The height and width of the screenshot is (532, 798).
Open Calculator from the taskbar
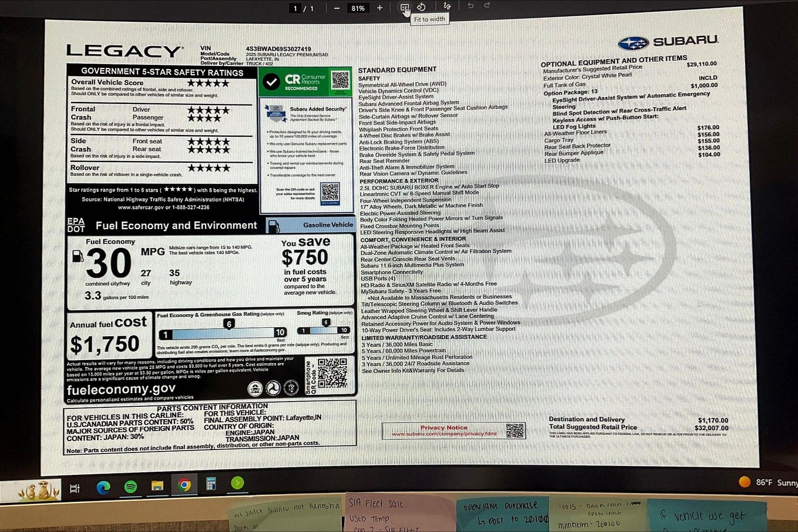point(210,484)
